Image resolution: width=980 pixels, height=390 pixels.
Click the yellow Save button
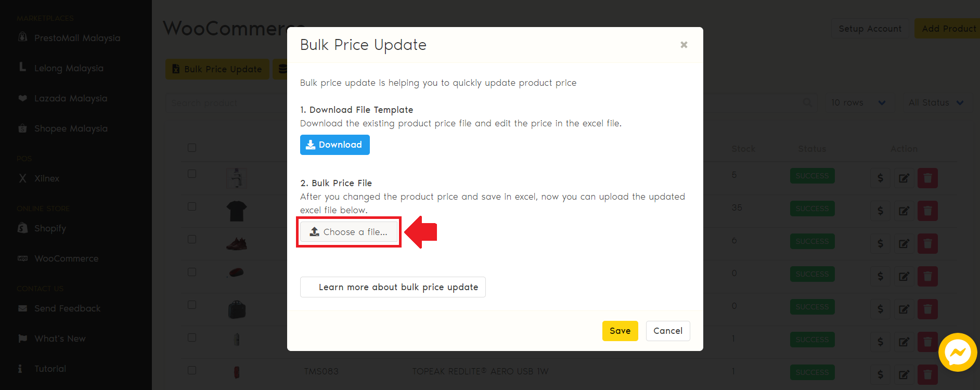(620, 331)
